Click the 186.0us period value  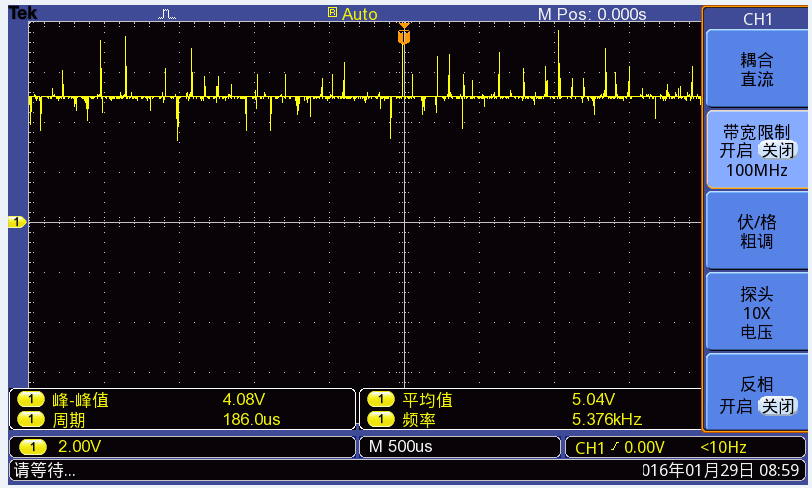tap(252, 419)
